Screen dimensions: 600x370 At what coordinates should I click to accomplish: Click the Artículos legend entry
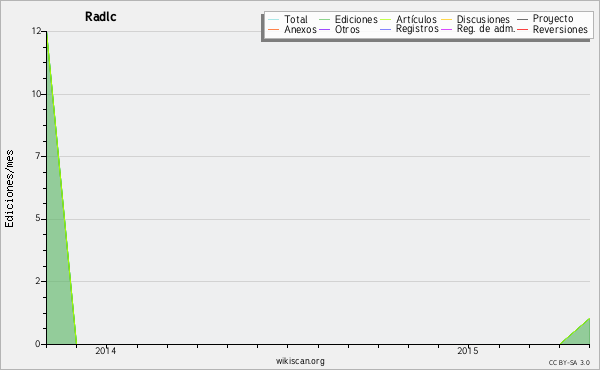408,19
